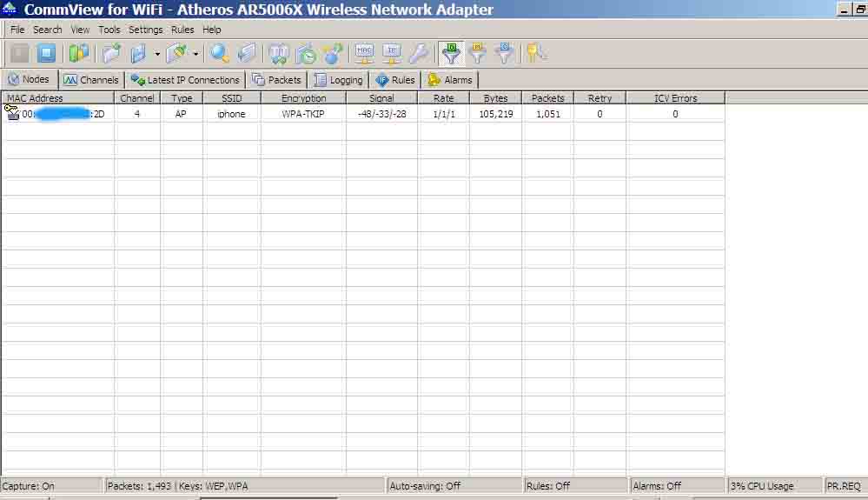Image resolution: width=868 pixels, height=500 pixels.
Task: Click the 'Alarms: Off' status entry
Action: pos(678,486)
